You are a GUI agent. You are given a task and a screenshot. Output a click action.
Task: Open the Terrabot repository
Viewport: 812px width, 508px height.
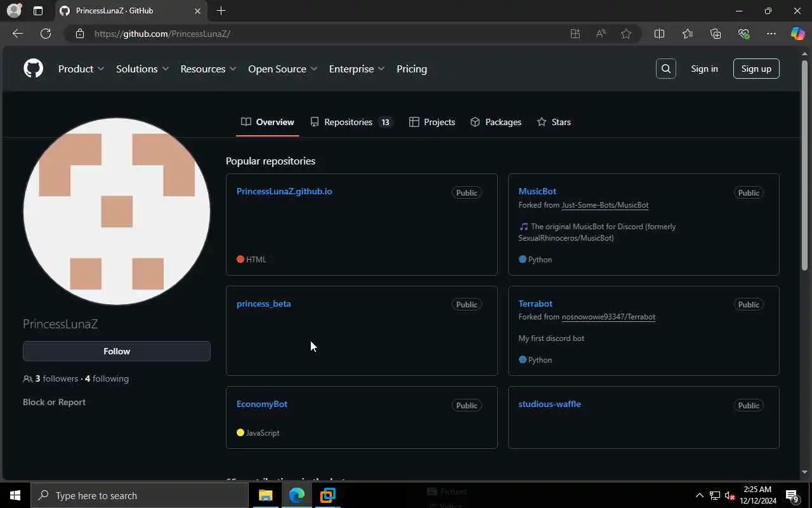535,304
